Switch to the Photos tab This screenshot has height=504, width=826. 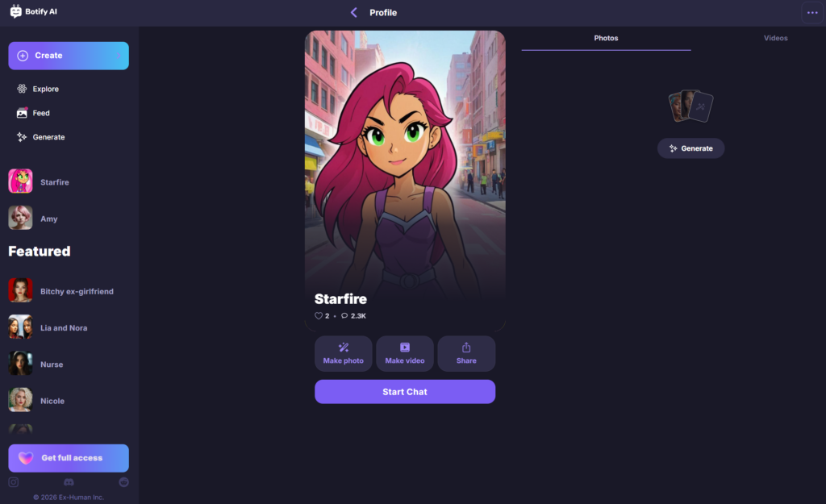pos(607,39)
